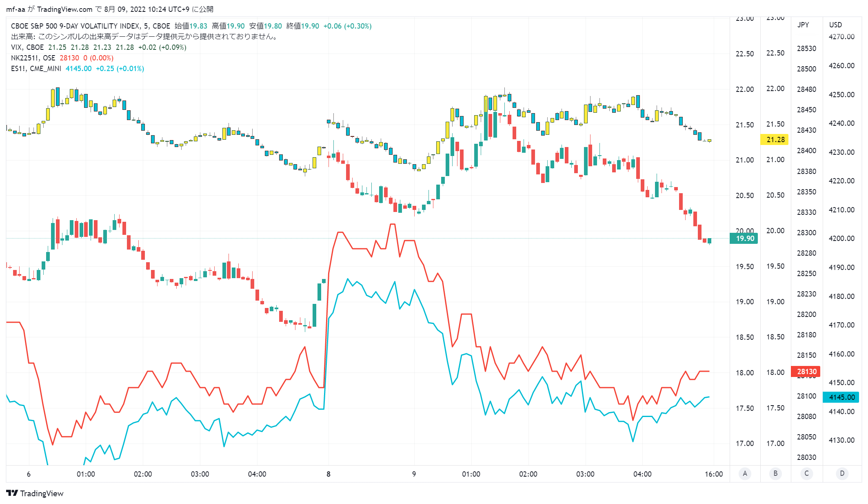Click the red 28130 Nikkei price label
This screenshot has height=504, width=868.
pyautogui.click(x=806, y=371)
